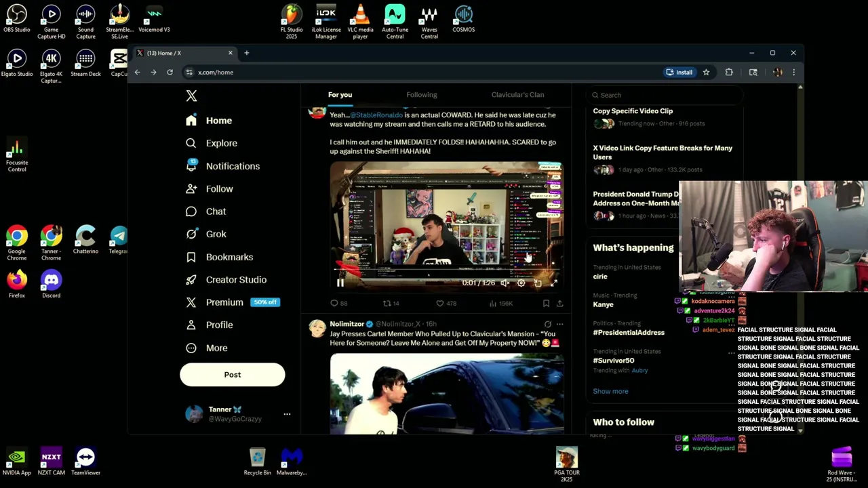868x488 pixels.
Task: Open Chrome profile avatar
Action: coord(777,72)
